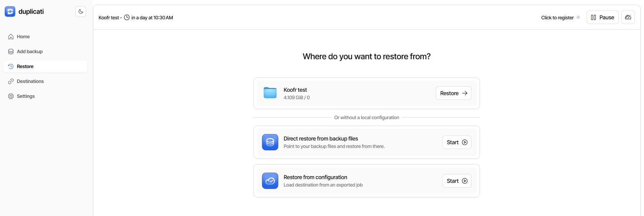The image size is (644, 216).
Task: Click the grey connection status dot
Action: (x=578, y=17)
